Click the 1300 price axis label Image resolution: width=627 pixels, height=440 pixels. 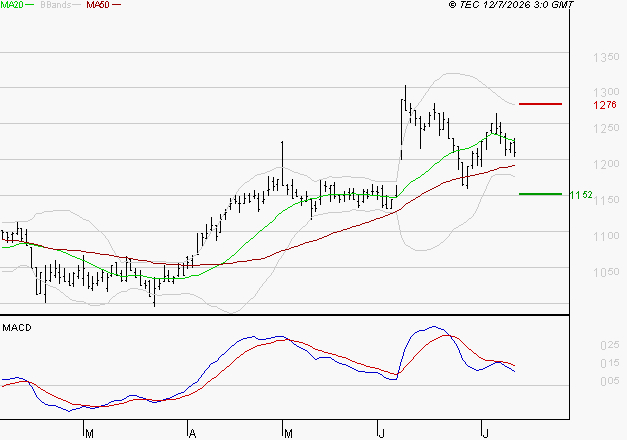[606, 92]
